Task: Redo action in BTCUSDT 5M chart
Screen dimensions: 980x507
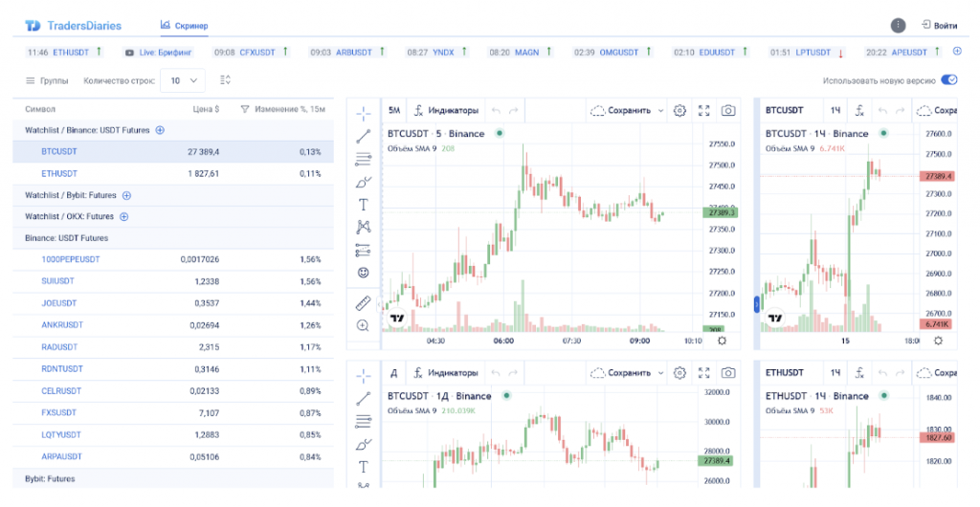Action: point(513,111)
